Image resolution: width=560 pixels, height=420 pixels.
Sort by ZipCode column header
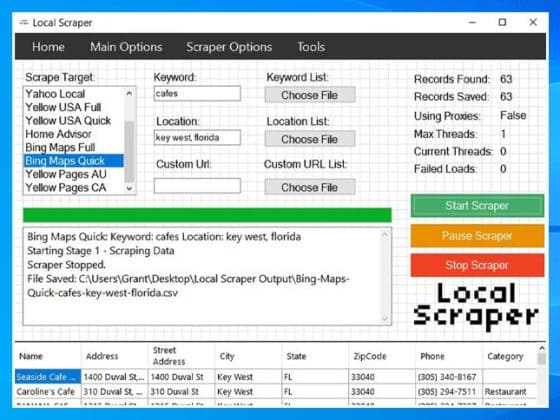point(381,356)
